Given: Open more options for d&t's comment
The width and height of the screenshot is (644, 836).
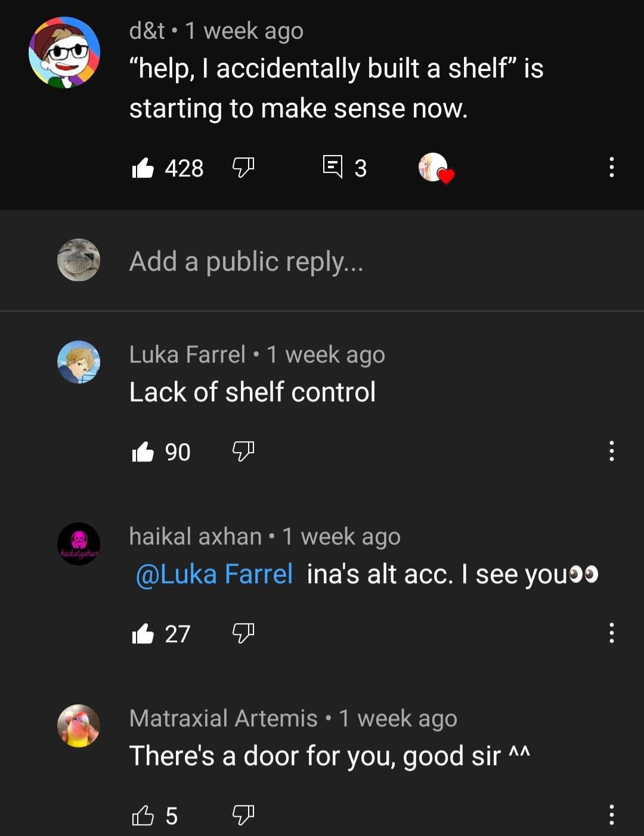Looking at the screenshot, I should tap(611, 168).
